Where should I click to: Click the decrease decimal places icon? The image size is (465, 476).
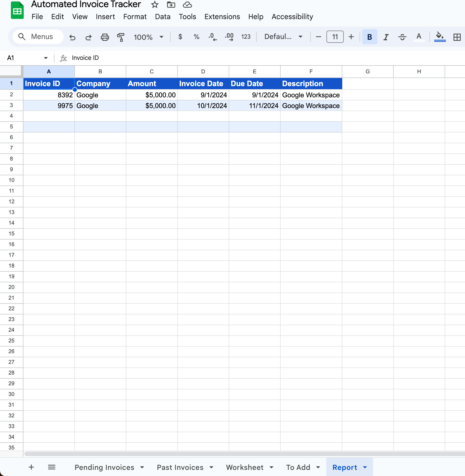[213, 37]
